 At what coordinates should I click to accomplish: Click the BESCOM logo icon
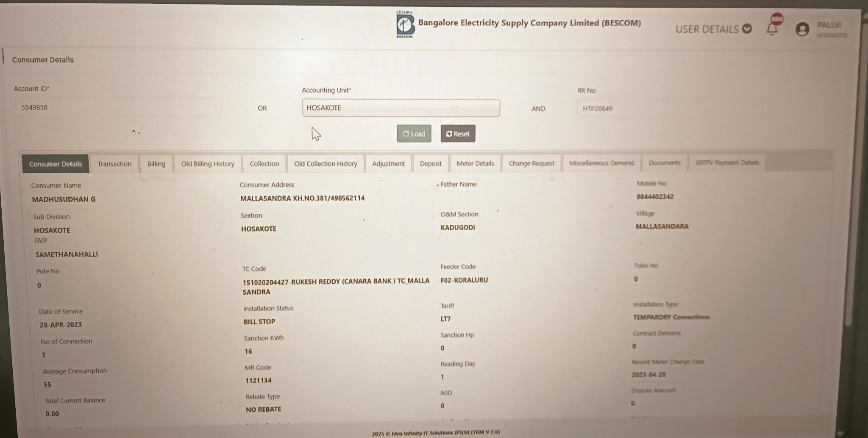405,25
